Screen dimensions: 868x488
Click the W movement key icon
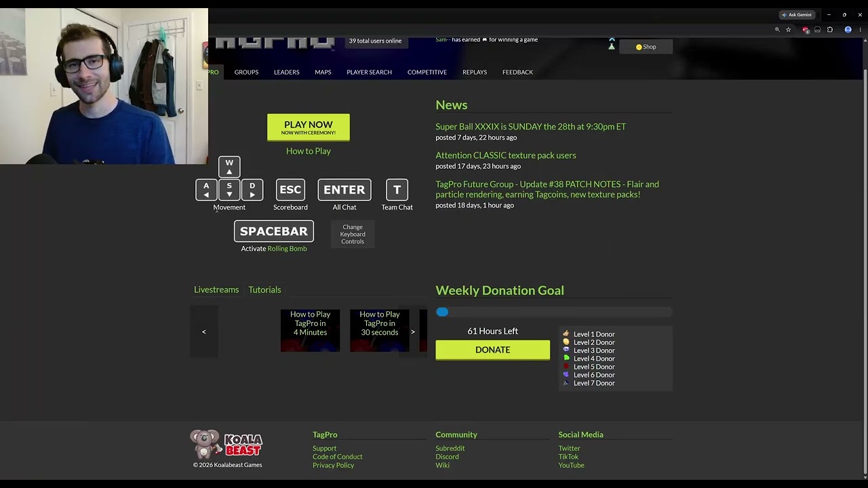[229, 166]
